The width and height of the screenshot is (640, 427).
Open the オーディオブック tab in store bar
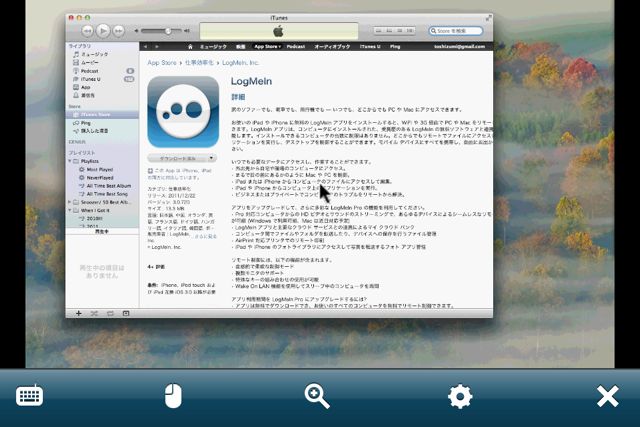332,47
